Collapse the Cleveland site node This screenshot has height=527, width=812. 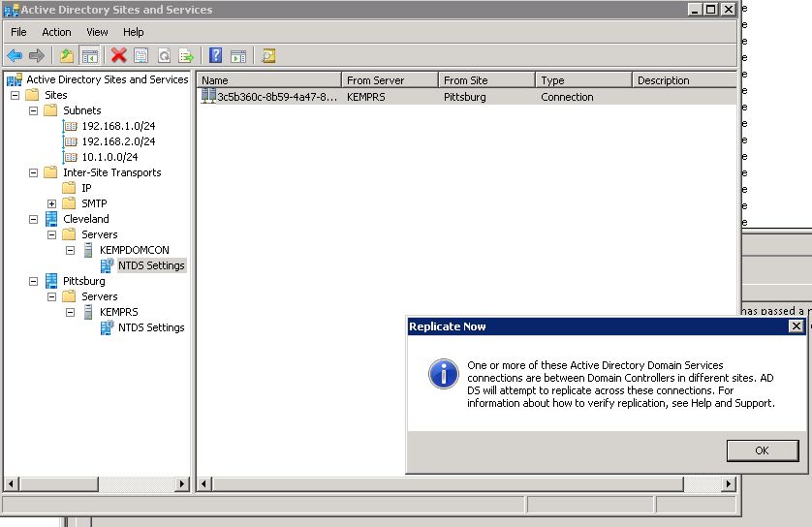coord(33,220)
